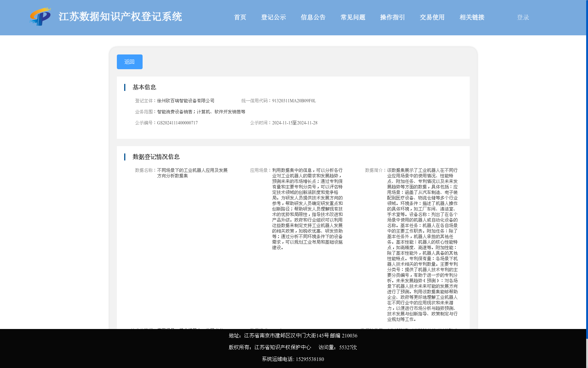The height and width of the screenshot is (368, 588).
Task: Open the 首页 menu item
Action: coord(240,17)
